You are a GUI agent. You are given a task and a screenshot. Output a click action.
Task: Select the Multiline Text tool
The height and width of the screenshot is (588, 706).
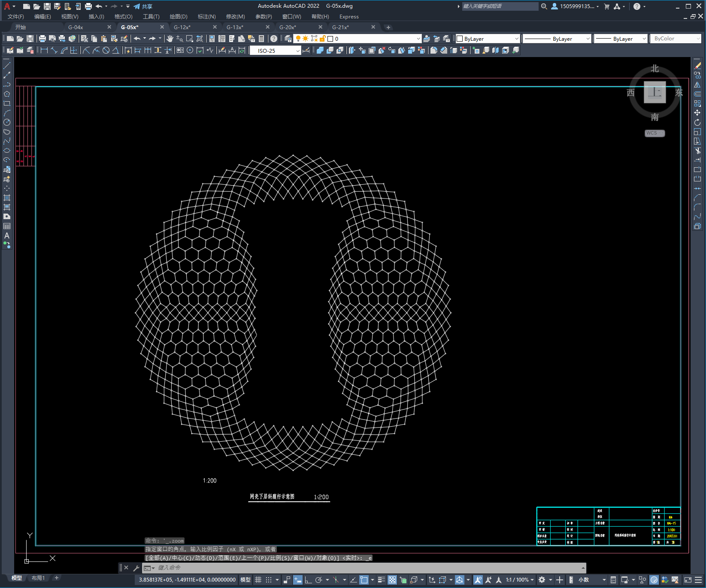tap(7, 235)
